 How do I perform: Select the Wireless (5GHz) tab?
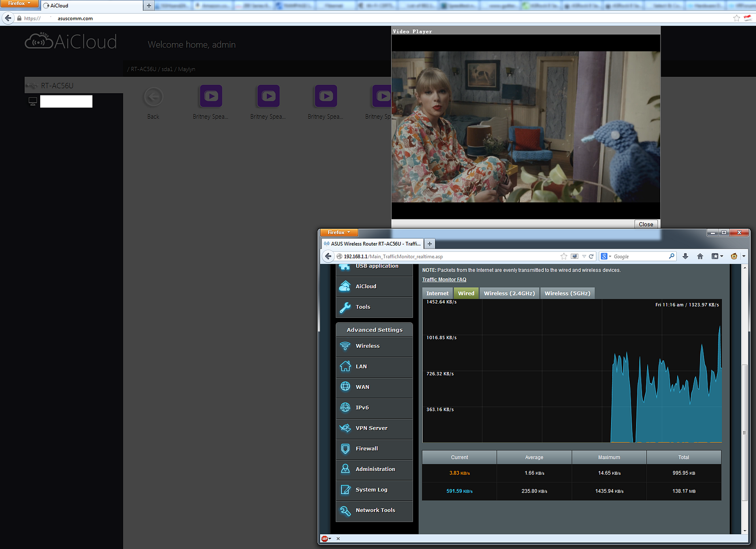[567, 293]
